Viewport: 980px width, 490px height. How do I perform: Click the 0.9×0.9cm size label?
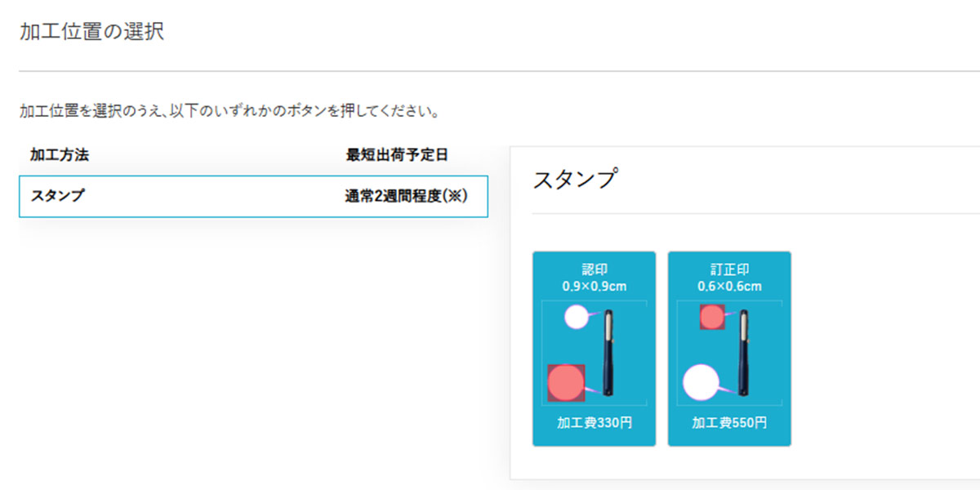click(594, 287)
